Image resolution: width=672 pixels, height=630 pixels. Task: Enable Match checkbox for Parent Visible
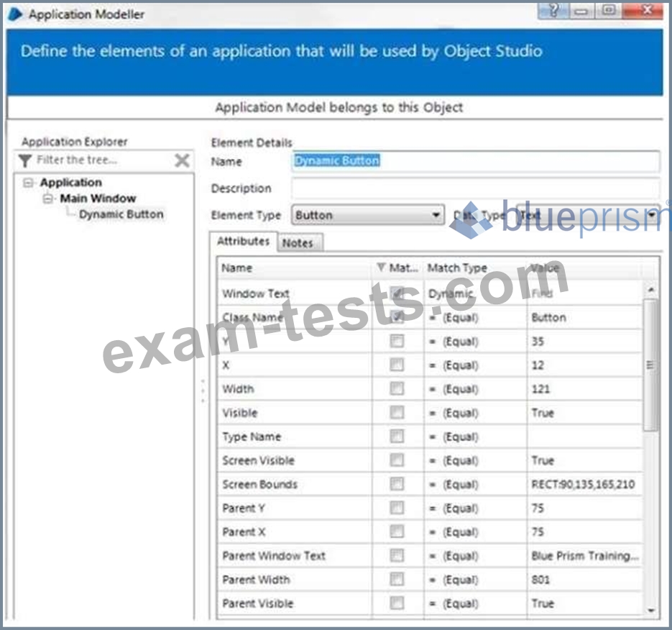pyautogui.click(x=397, y=603)
